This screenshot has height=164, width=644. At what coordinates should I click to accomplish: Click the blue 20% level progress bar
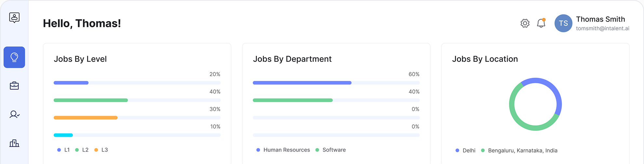pos(71,83)
